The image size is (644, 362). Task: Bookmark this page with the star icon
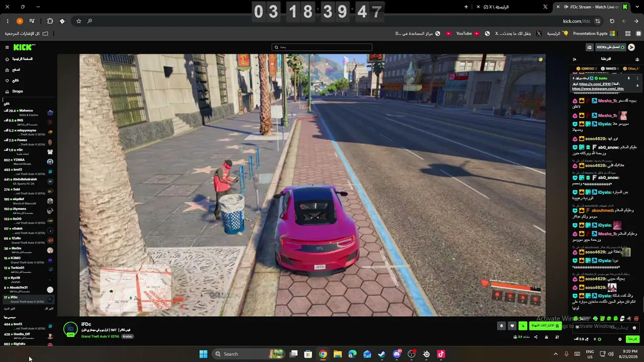[x=78, y=21]
